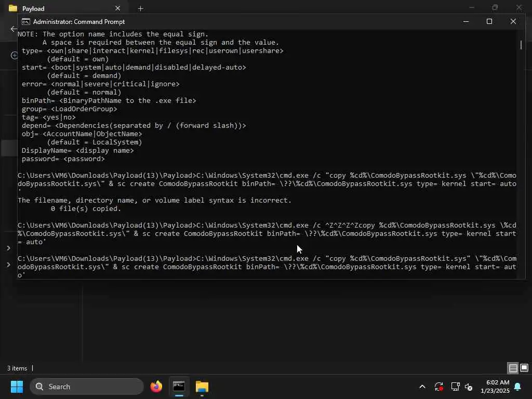Expand the lower navigation pane chevron
Image resolution: width=532 pixels, height=399 pixels.
click(x=8, y=264)
